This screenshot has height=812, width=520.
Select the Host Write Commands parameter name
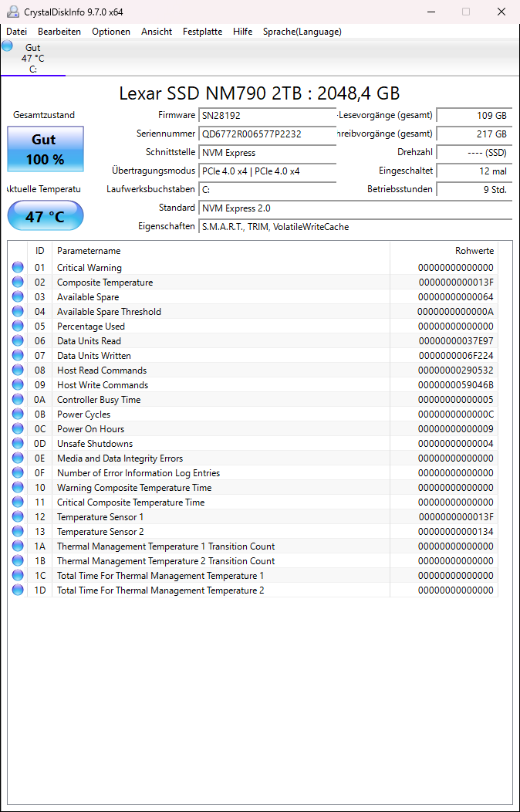click(103, 384)
